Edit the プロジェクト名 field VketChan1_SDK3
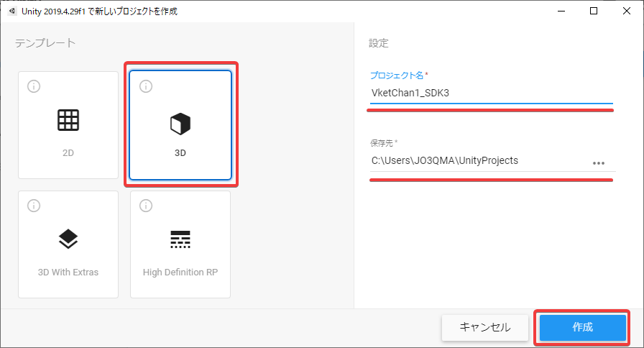Viewport: 644px width, 348px height. coord(491,93)
